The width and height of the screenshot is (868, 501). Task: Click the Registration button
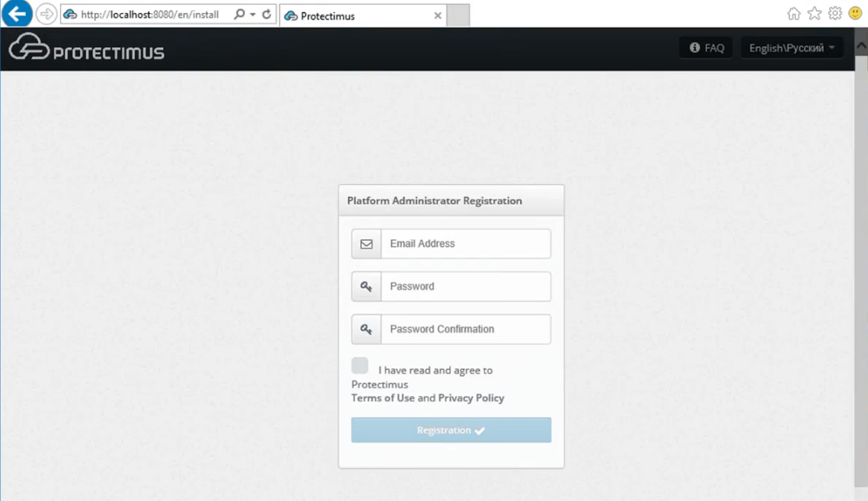coord(451,430)
